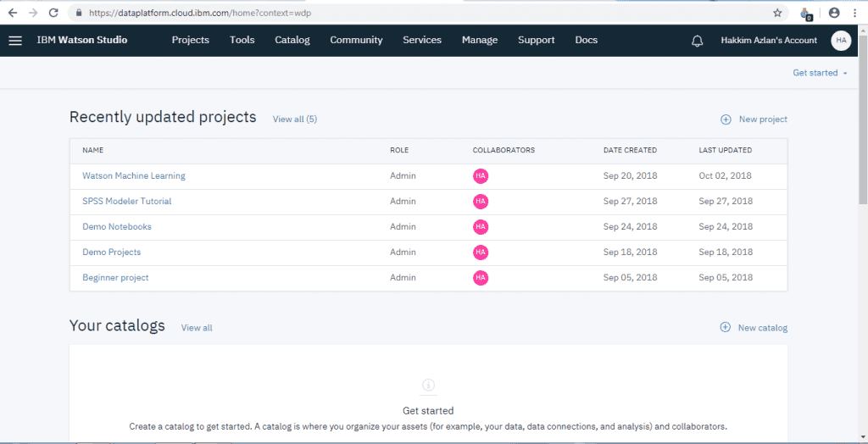Open the Docs link in navbar

pyautogui.click(x=586, y=41)
